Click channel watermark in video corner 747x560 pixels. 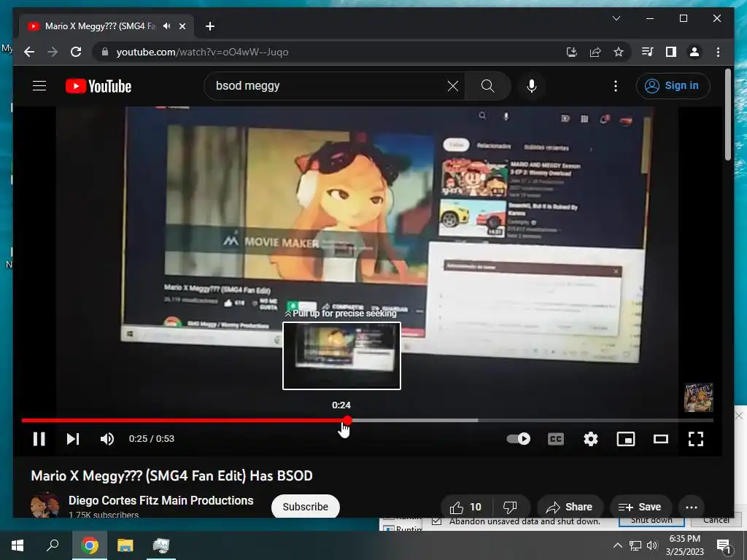point(698,397)
